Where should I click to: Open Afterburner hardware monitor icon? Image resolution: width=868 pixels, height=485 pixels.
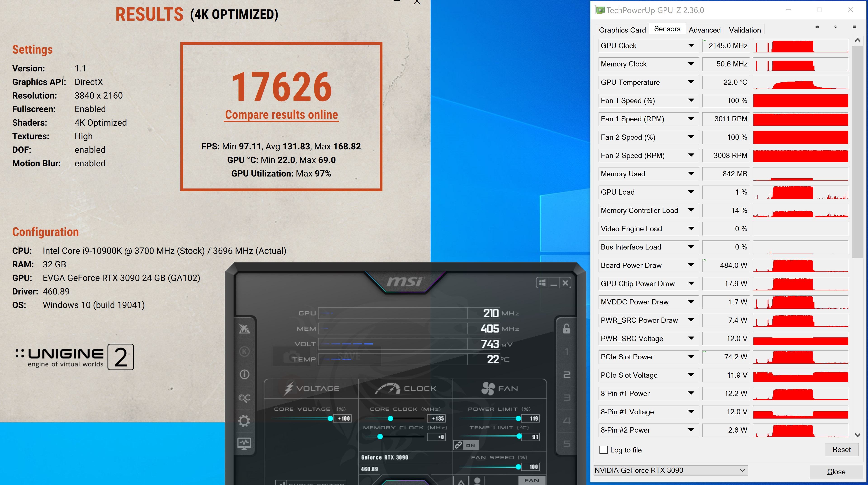point(244,443)
